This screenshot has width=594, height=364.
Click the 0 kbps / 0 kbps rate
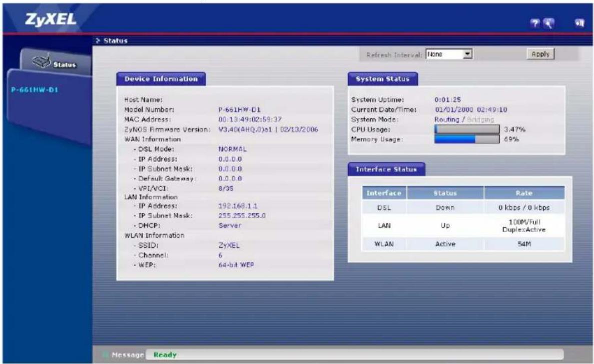click(524, 207)
